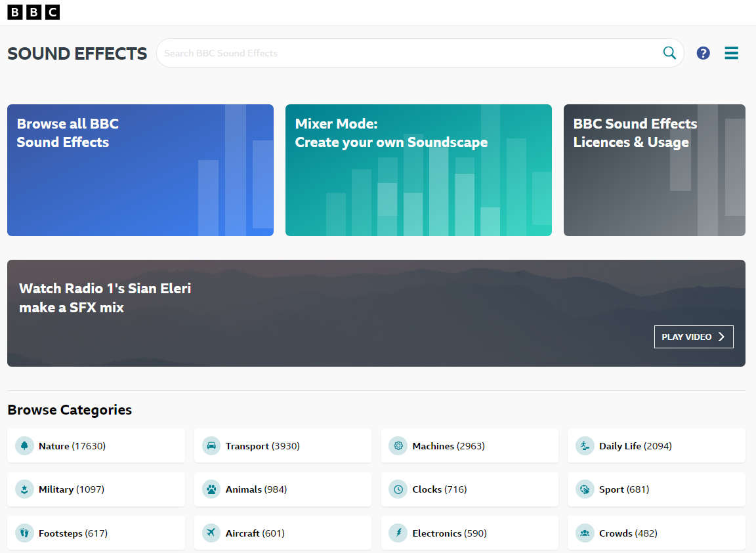The width and height of the screenshot is (756, 553).
Task: Click into the Search BBC Sound Effects field
Action: click(x=407, y=53)
